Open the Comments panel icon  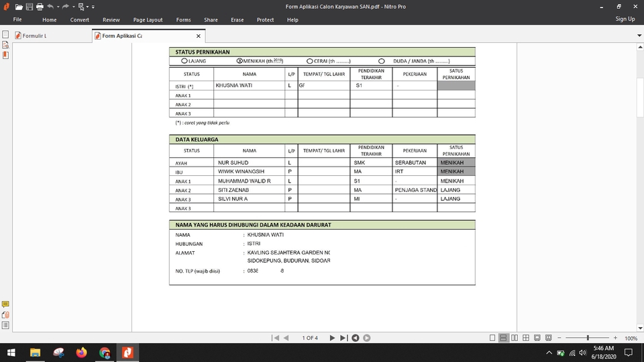point(5,304)
